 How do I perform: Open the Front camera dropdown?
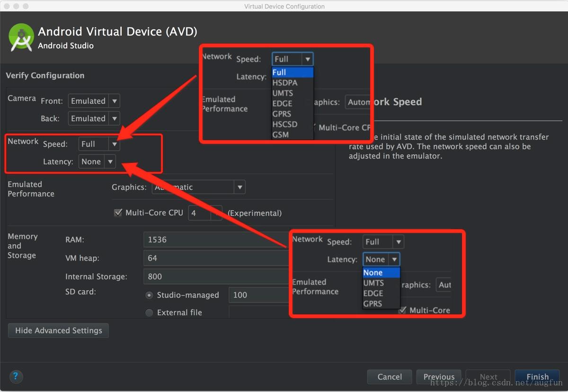[94, 101]
